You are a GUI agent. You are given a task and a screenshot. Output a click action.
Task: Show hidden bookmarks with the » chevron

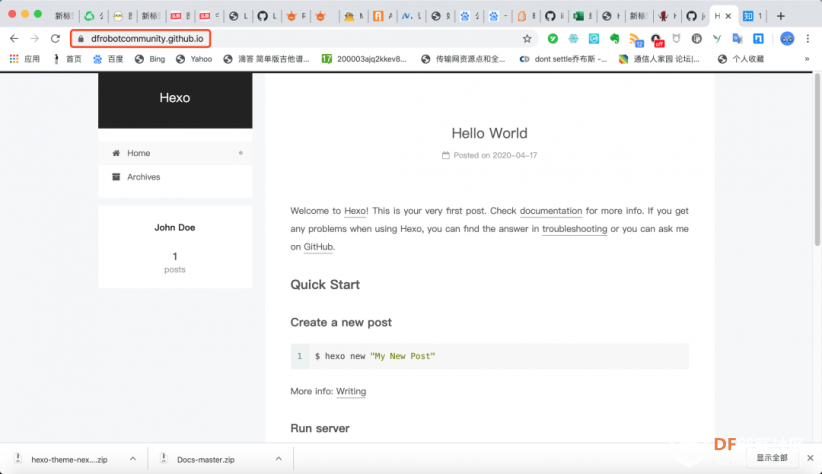coord(807,59)
